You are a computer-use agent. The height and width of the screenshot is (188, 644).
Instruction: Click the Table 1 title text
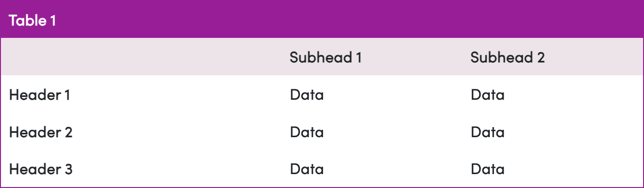point(33,21)
